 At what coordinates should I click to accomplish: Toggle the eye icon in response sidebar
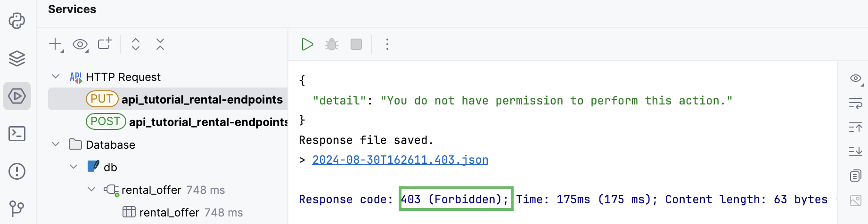[x=856, y=78]
